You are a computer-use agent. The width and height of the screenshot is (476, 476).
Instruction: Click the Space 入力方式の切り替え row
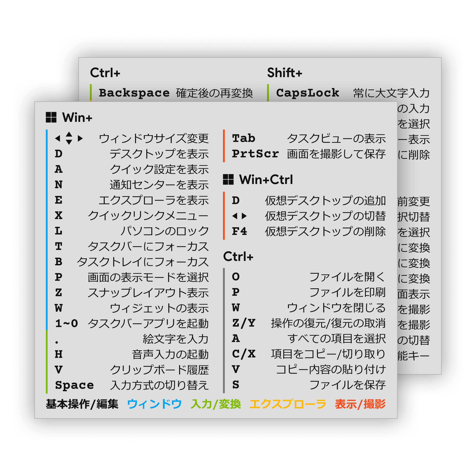[132, 385]
